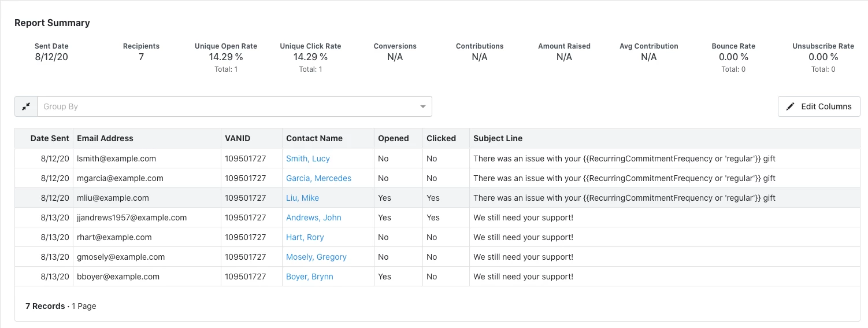
Task: Open contact Liu, Mike
Action: click(x=302, y=198)
